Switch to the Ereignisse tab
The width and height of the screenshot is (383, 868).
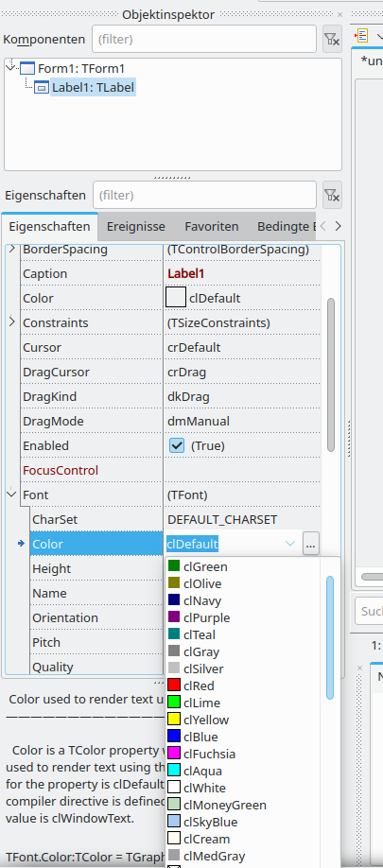pos(135,226)
